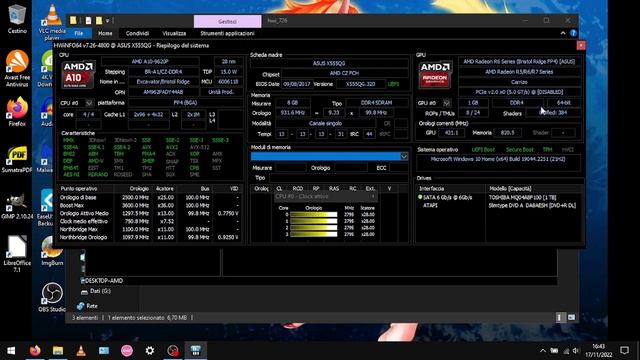Viewport: 640px width, 360px height.
Task: Switch to the Home ribbon tab
Action: pos(105,33)
